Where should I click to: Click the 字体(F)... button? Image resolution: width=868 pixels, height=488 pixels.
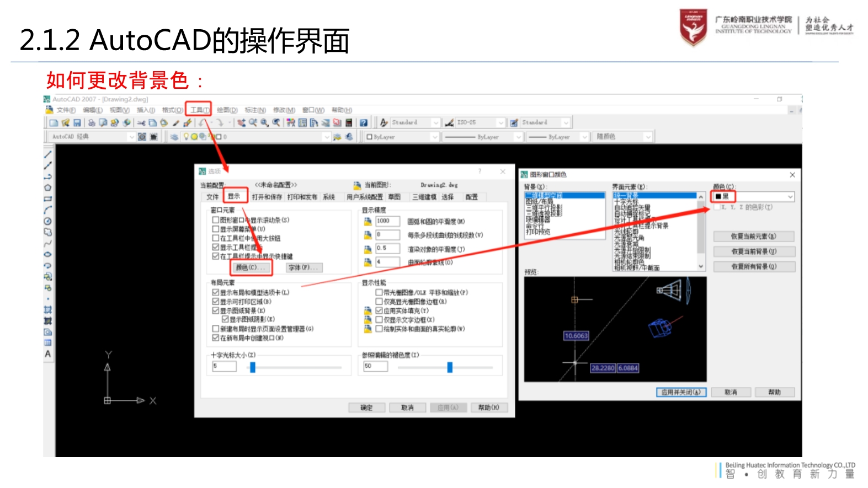tap(304, 267)
